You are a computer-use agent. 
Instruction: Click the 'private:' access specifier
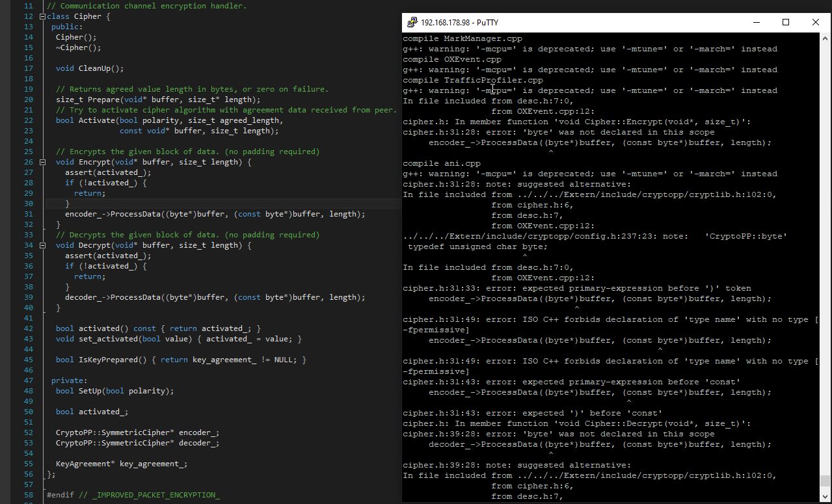point(70,380)
